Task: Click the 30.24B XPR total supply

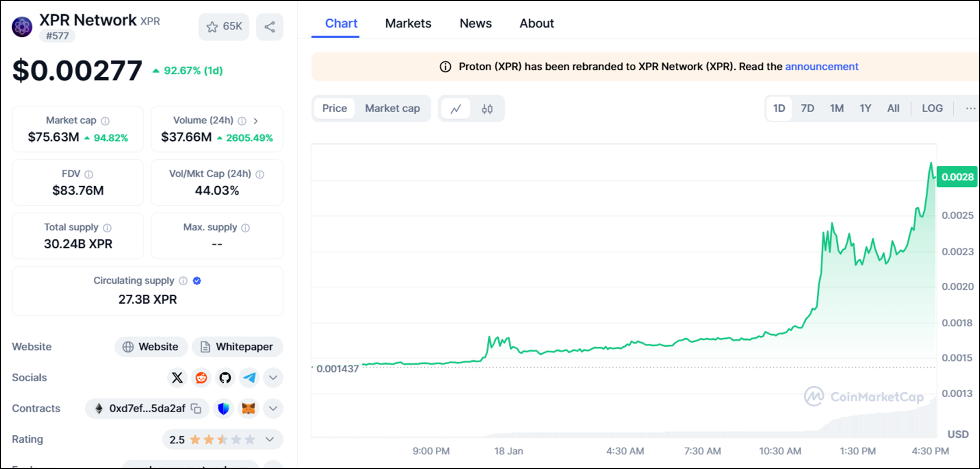Action: 78,244
